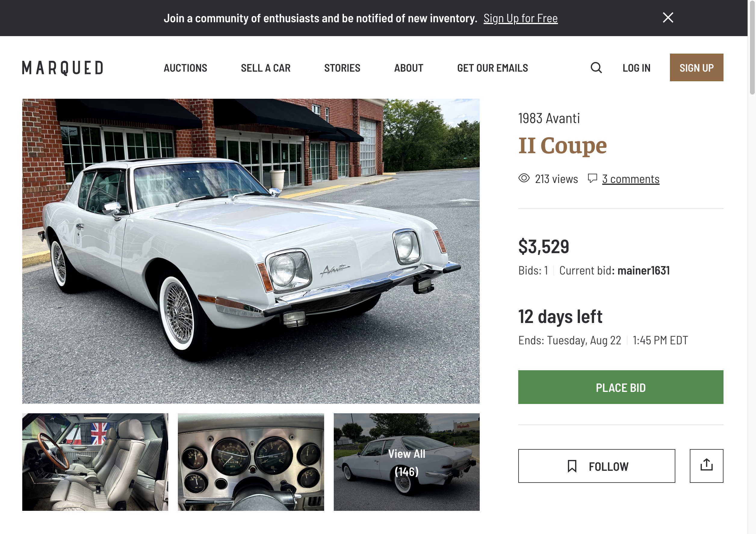The image size is (756, 534).
Task: Open the dashboard gauges thumbnail
Action: [x=251, y=462]
